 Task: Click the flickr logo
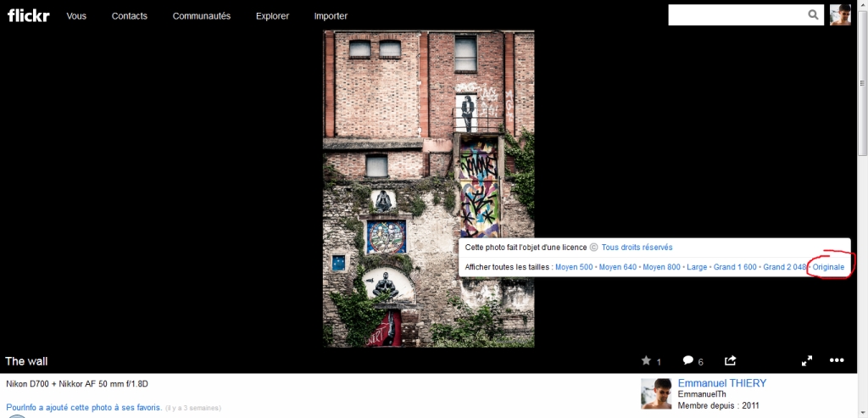click(28, 15)
